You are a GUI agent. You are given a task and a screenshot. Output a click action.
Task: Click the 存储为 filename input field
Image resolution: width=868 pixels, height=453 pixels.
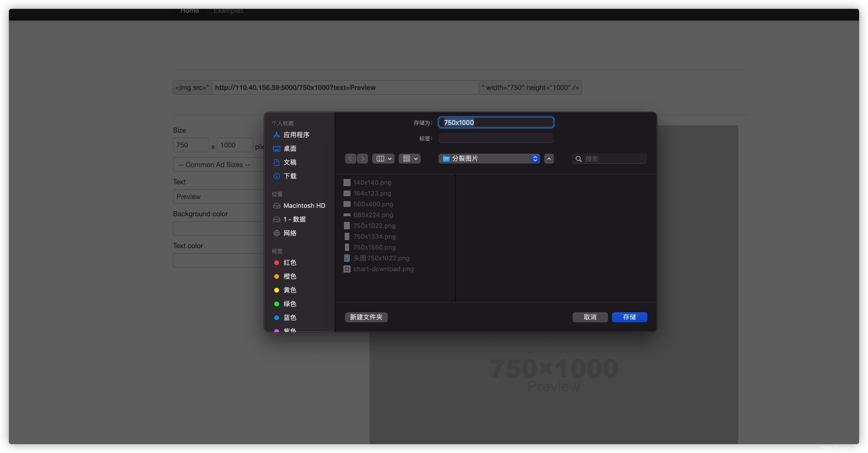496,122
